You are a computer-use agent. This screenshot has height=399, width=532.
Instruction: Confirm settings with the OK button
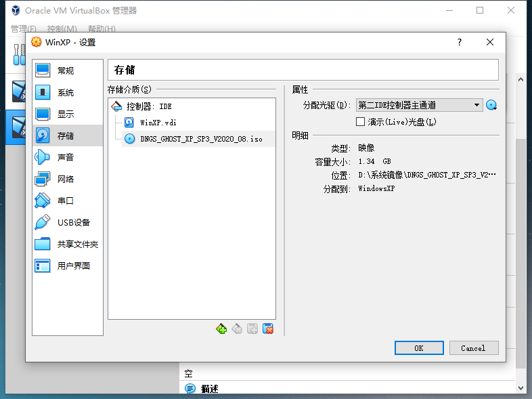click(x=419, y=348)
